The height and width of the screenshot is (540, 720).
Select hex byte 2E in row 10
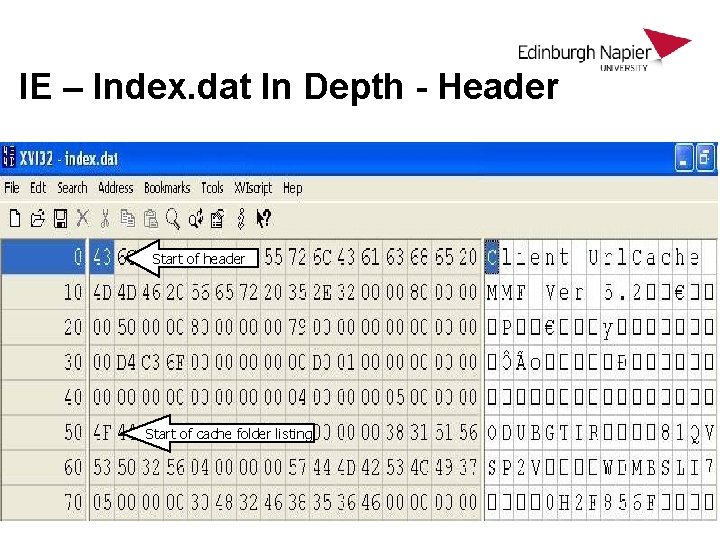coord(322,292)
